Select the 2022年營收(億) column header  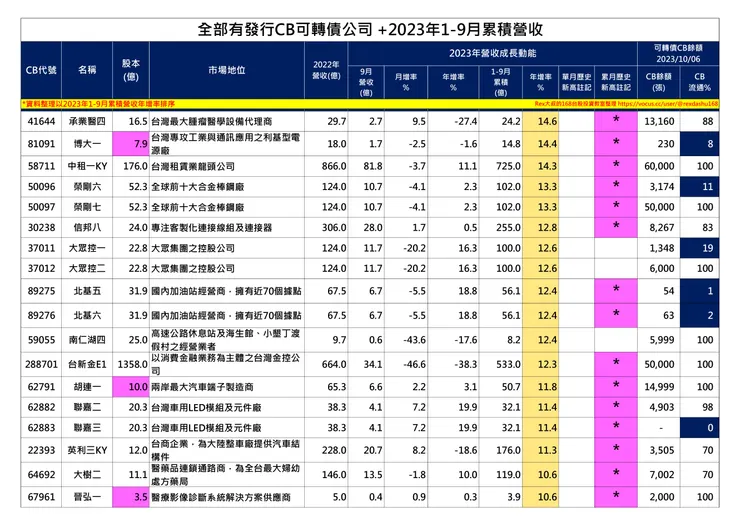[326, 70]
